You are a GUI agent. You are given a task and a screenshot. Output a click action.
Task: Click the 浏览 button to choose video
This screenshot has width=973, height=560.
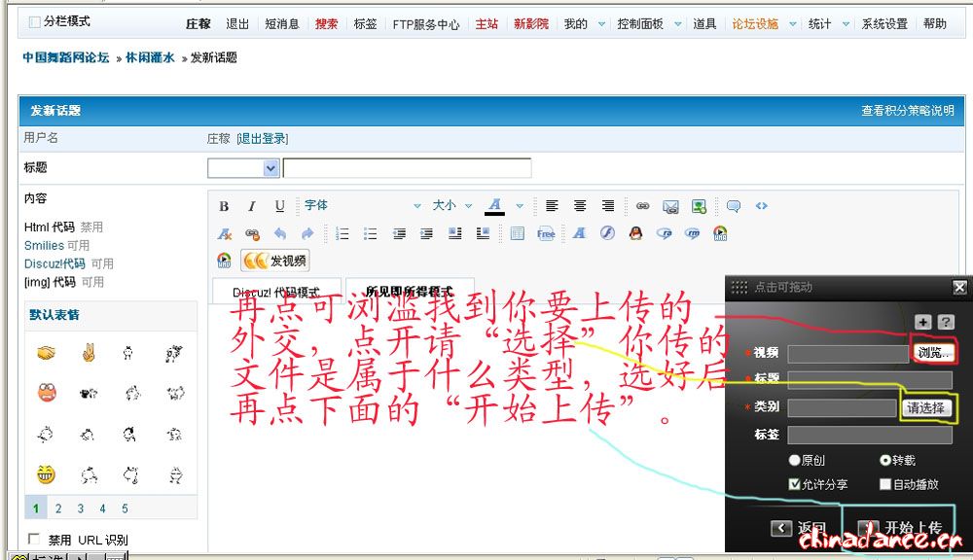[x=933, y=353]
